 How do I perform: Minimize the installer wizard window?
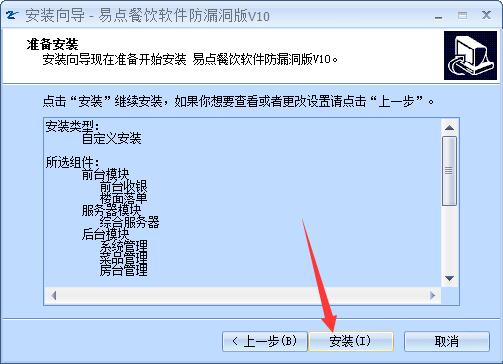tap(439, 16)
